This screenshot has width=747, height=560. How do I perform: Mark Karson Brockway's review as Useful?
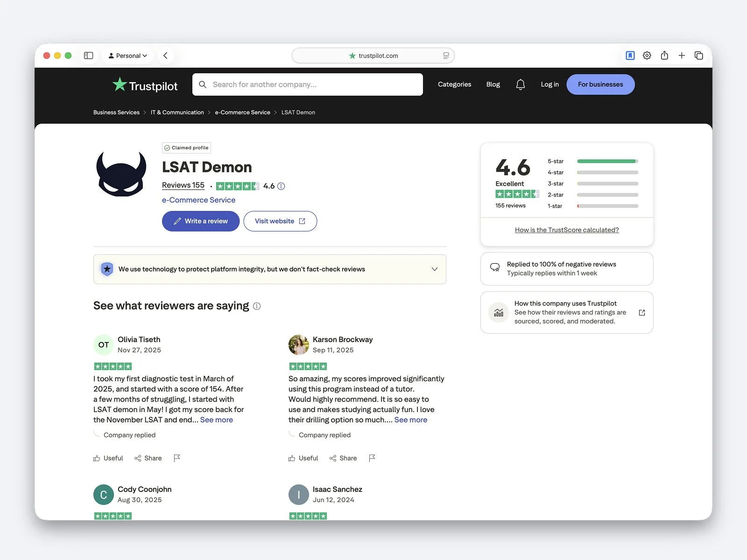tap(303, 458)
